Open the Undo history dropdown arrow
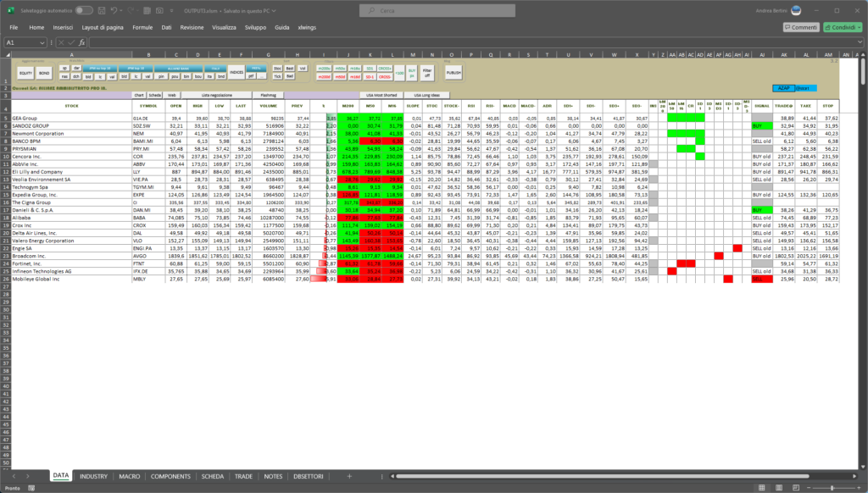The height and width of the screenshot is (493, 868). point(121,10)
